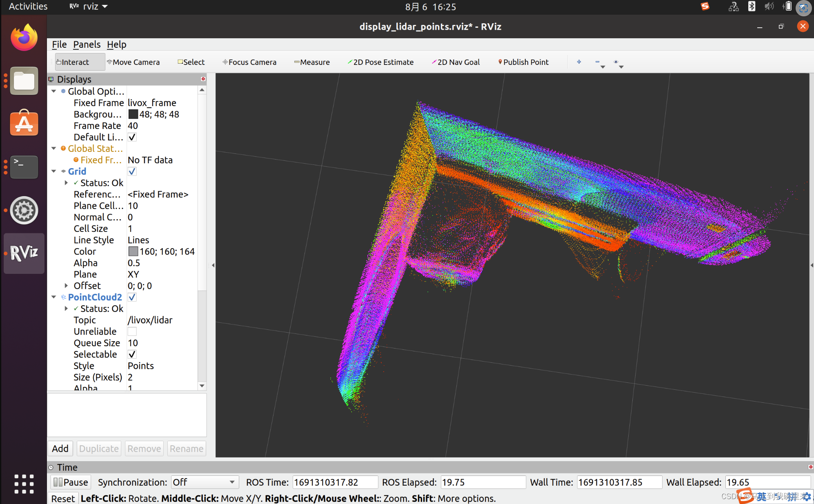Image resolution: width=814 pixels, height=504 pixels.
Task: Enable Unreliable topic checkbox
Action: click(131, 331)
